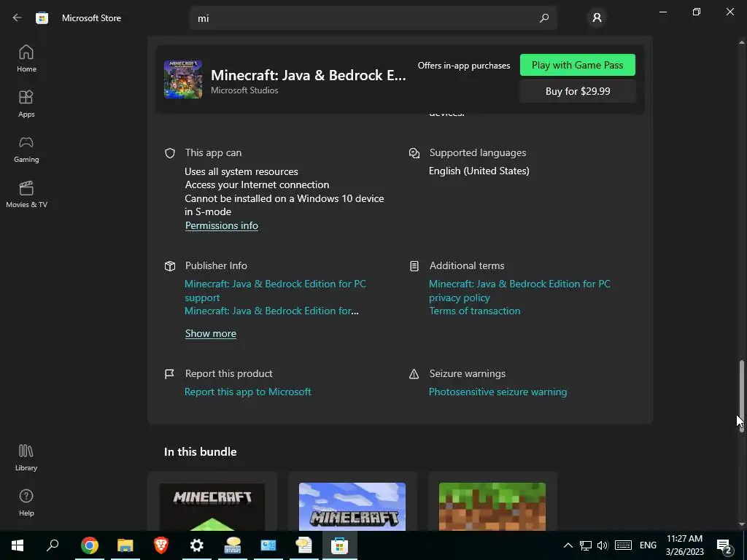Open the user account profile icon

tap(597, 18)
